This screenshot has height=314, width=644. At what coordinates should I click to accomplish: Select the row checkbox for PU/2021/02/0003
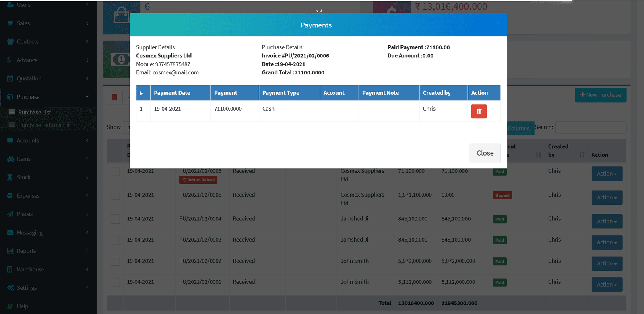coord(115,240)
